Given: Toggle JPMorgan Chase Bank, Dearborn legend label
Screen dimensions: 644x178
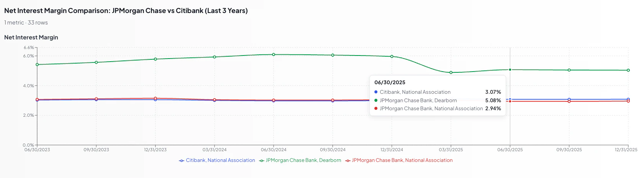Looking at the screenshot, I should pyautogui.click(x=303, y=160).
